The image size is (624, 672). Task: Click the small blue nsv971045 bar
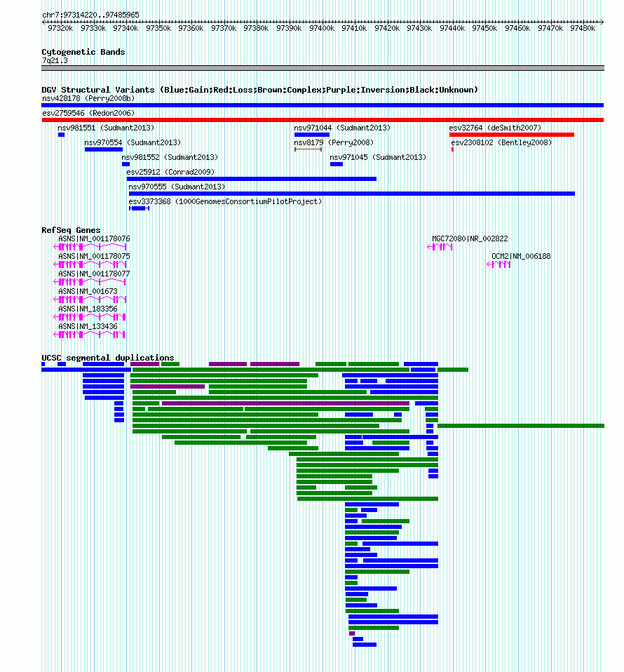337,164
